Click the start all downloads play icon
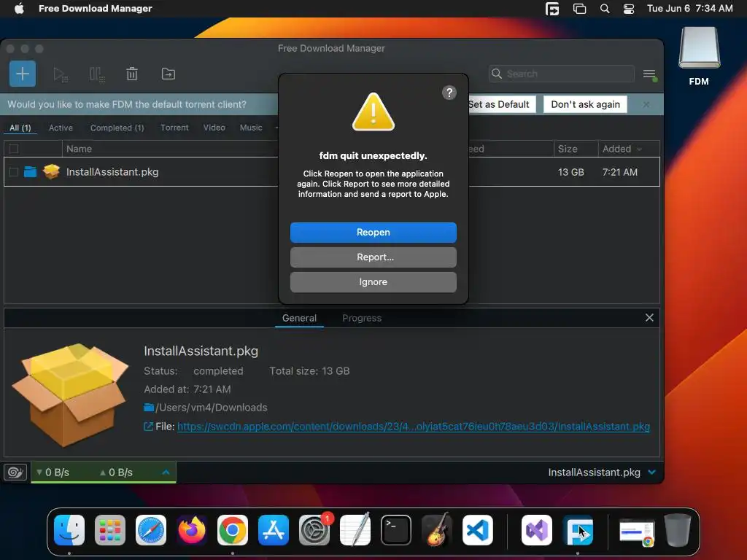Viewport: 747px width, 560px height. (x=61, y=74)
